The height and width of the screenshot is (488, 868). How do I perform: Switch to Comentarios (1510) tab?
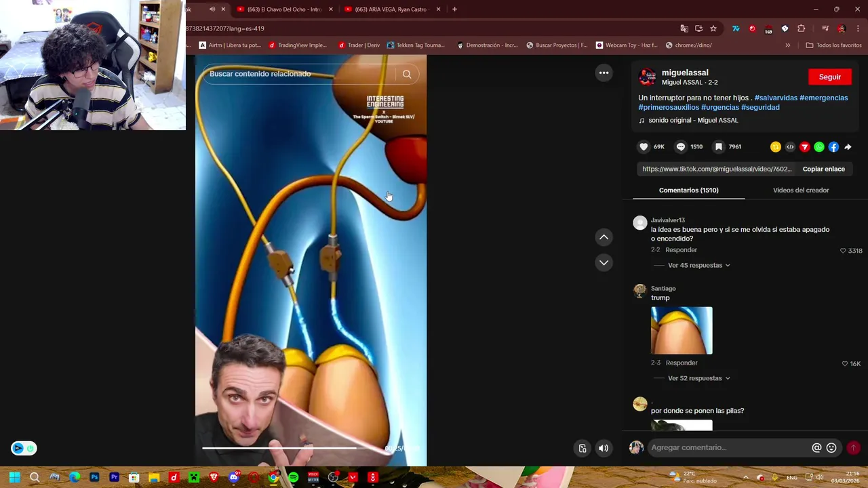coord(688,190)
